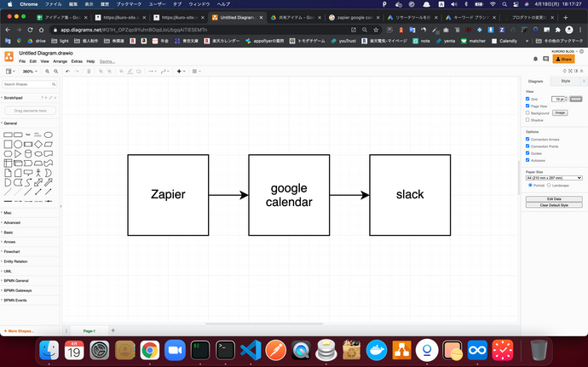This screenshot has width=588, height=367.
Task: Click the Edit Data button
Action: 554,199
